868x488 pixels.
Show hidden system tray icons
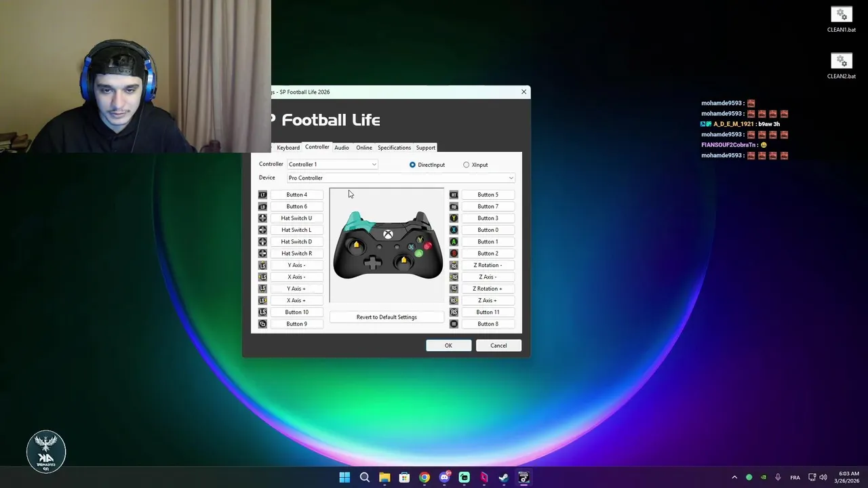[734, 477]
